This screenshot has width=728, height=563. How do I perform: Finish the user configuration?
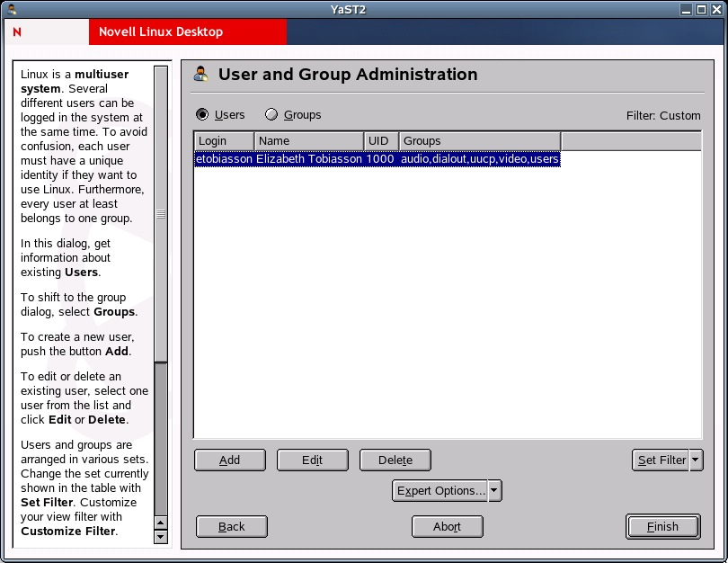point(663,526)
